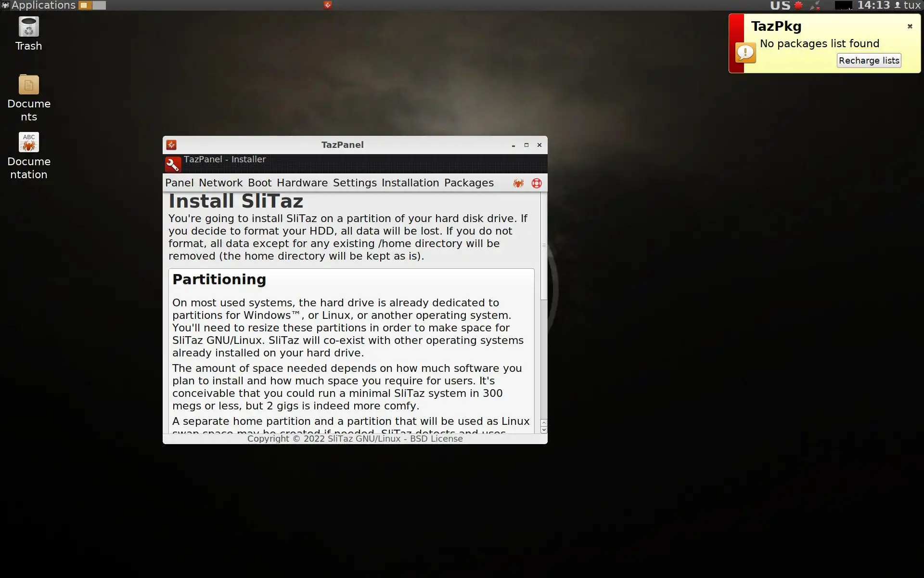Open the Packages menu

click(468, 183)
